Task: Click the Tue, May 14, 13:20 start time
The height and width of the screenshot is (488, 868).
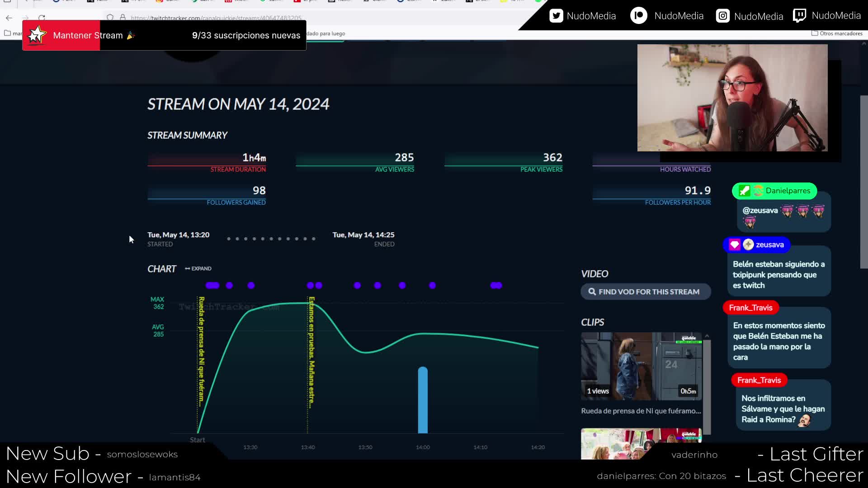Action: click(178, 235)
